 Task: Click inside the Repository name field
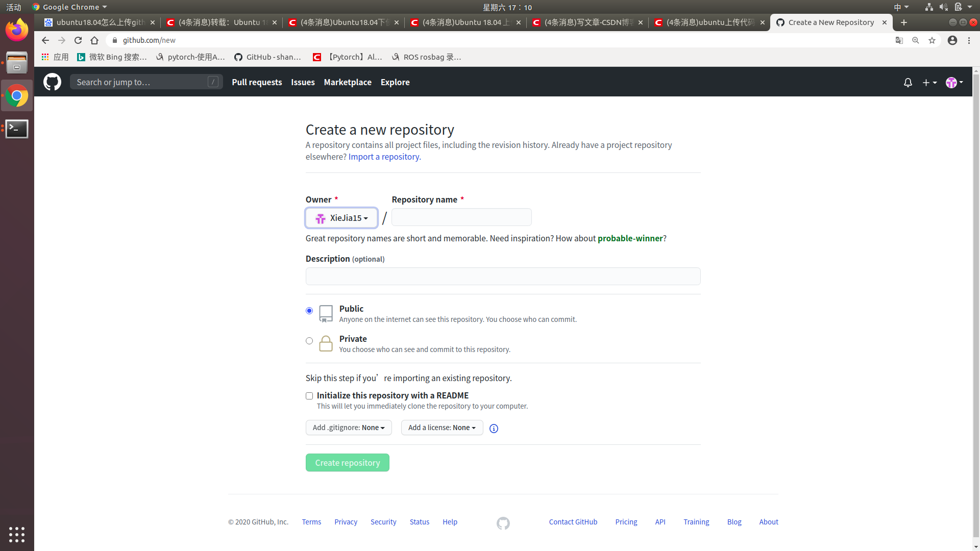pyautogui.click(x=461, y=217)
